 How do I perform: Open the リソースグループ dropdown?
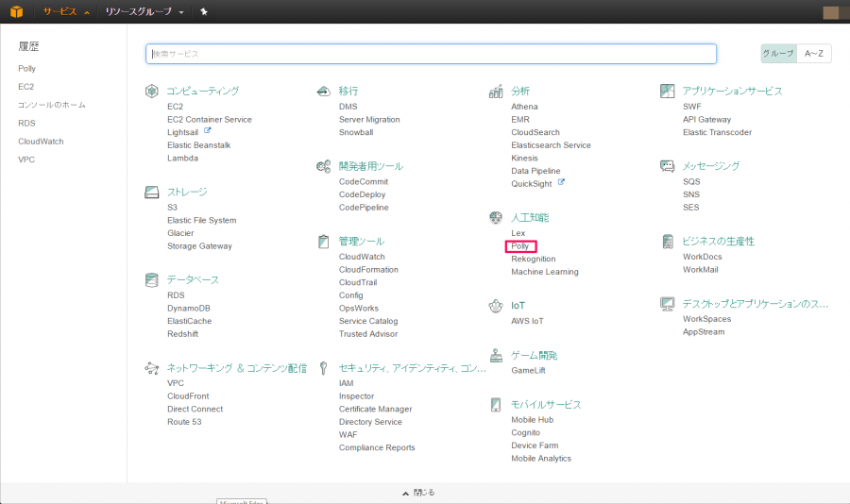(144, 11)
